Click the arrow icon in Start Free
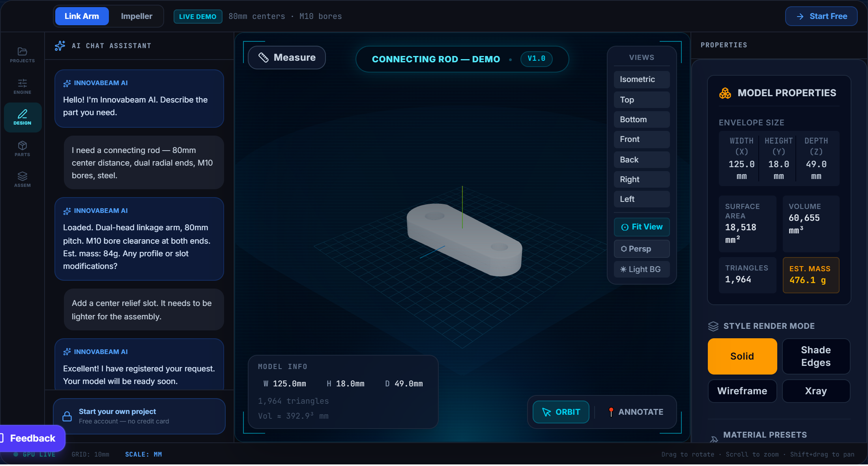The width and height of the screenshot is (868, 466). (800, 17)
